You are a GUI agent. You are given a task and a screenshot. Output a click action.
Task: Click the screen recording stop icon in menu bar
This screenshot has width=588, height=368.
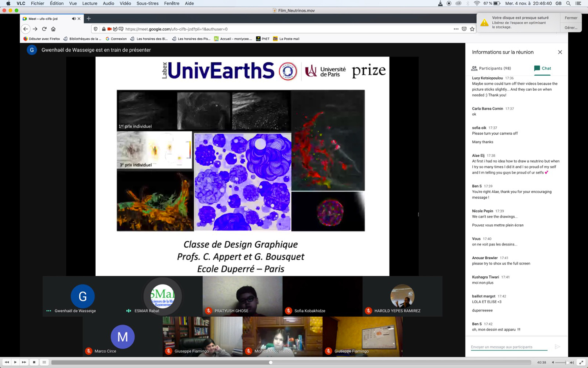point(449,3)
